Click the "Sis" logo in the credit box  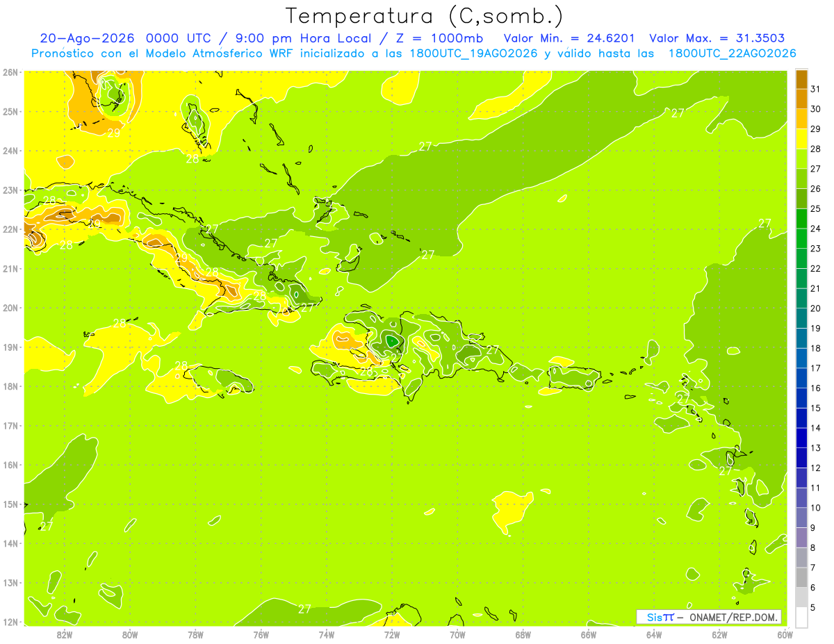pos(655,617)
